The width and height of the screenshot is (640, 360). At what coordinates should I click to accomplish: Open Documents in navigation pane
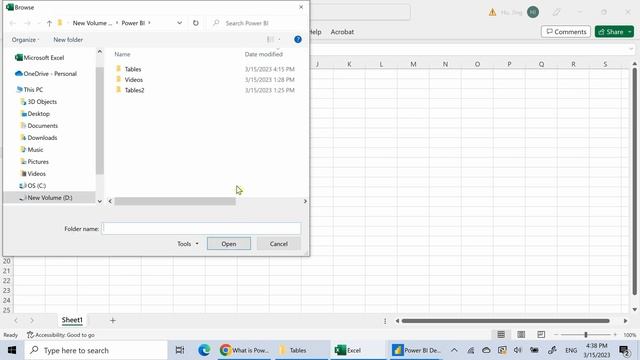[42, 126]
